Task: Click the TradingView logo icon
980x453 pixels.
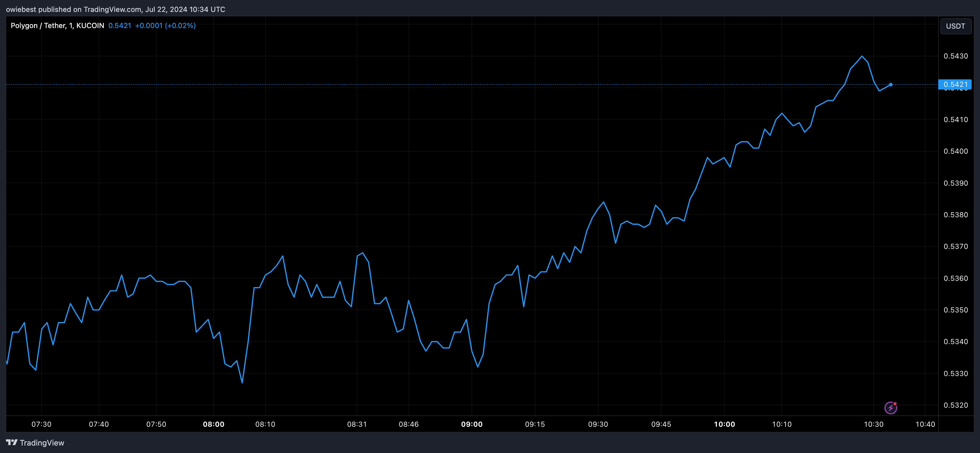Action: click(x=12, y=442)
